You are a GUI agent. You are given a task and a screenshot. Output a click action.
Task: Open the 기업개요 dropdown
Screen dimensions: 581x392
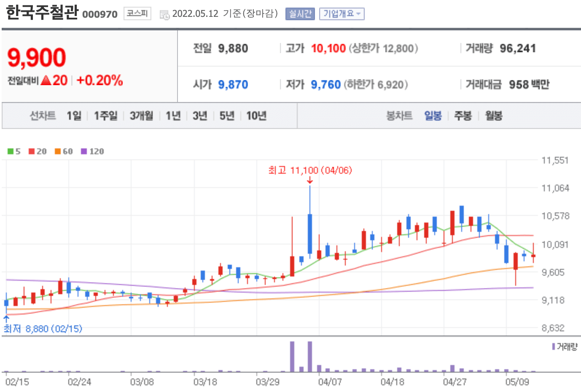pos(342,14)
